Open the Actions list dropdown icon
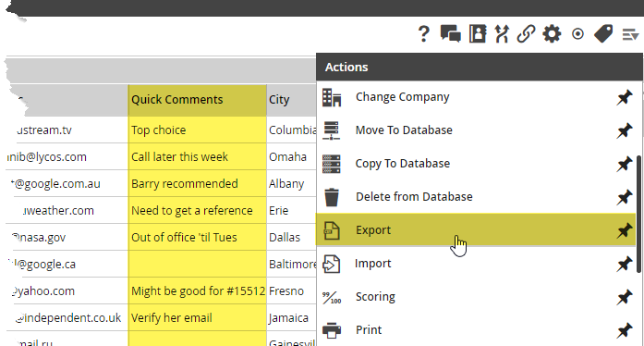This screenshot has width=644, height=346. coord(630,34)
